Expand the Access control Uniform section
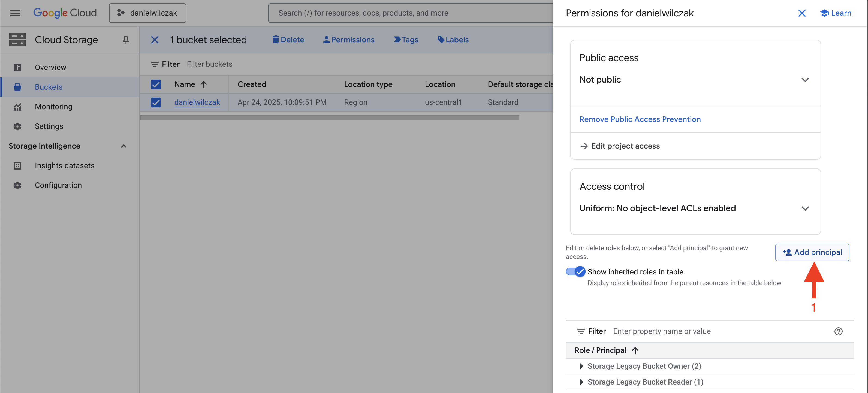The image size is (868, 393). pyautogui.click(x=805, y=208)
